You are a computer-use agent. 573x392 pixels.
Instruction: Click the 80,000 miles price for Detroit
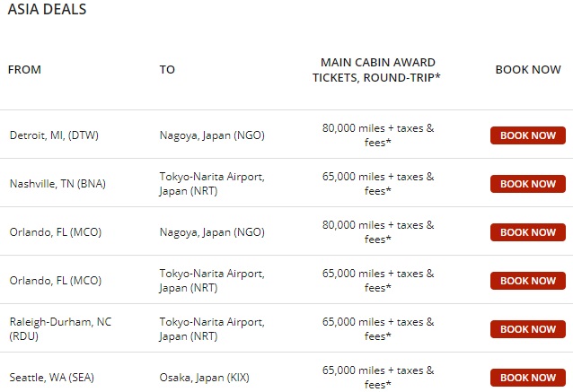click(377, 135)
